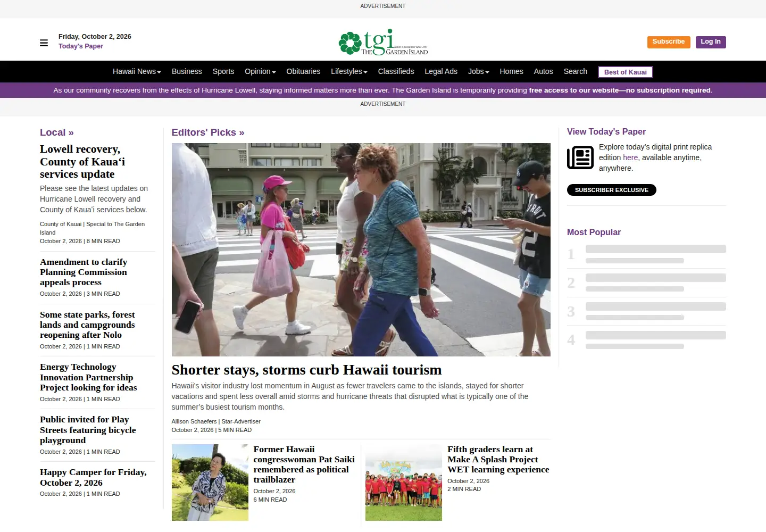The height and width of the screenshot is (532, 766).
Task: Open Play Streets bicycle playground article
Action: click(x=88, y=430)
